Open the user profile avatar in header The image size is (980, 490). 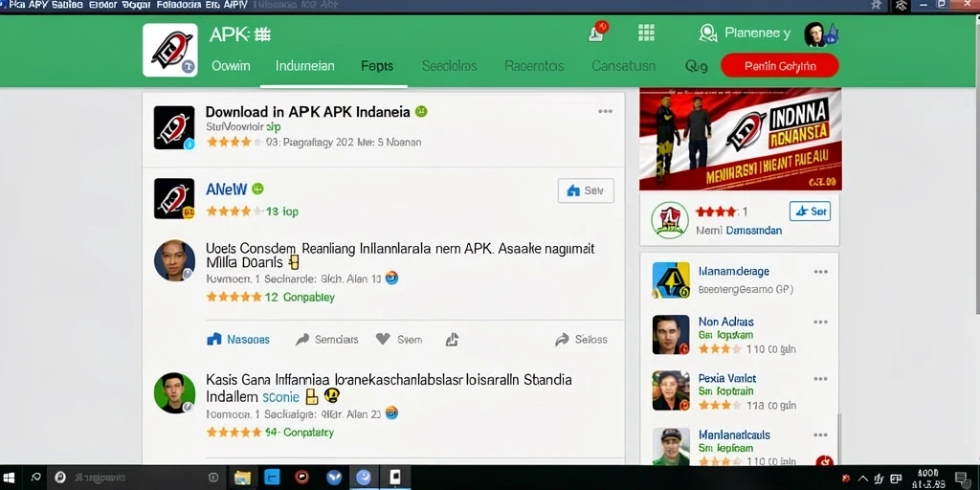[x=814, y=34]
